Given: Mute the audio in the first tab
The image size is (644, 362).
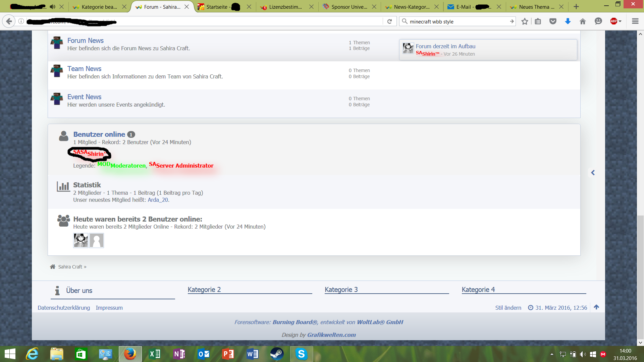Looking at the screenshot, I should pos(53,7).
